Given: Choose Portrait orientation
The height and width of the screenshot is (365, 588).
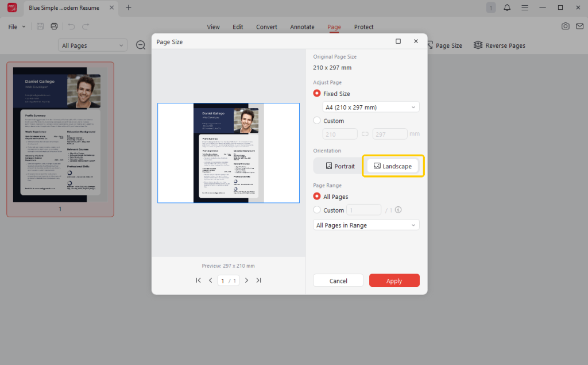Looking at the screenshot, I should point(340,166).
